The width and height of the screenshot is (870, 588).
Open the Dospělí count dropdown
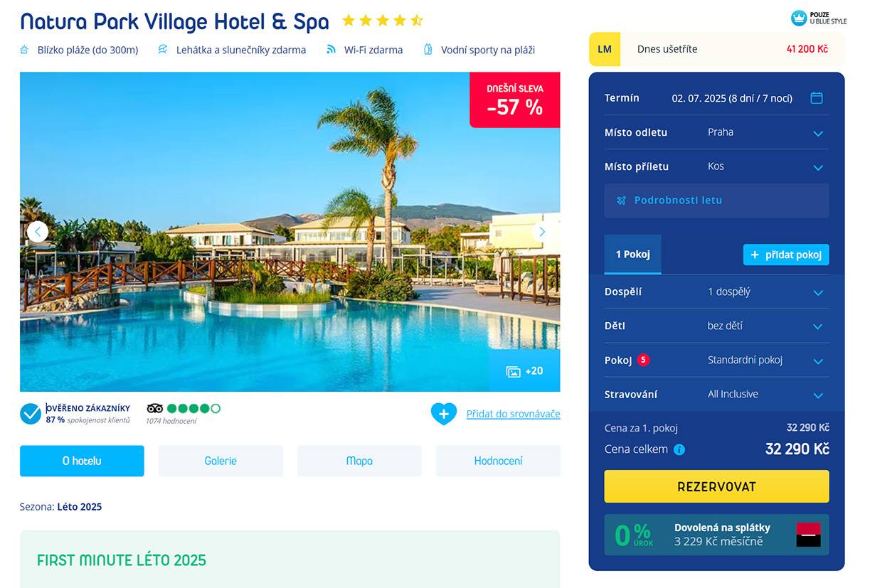[716, 292]
